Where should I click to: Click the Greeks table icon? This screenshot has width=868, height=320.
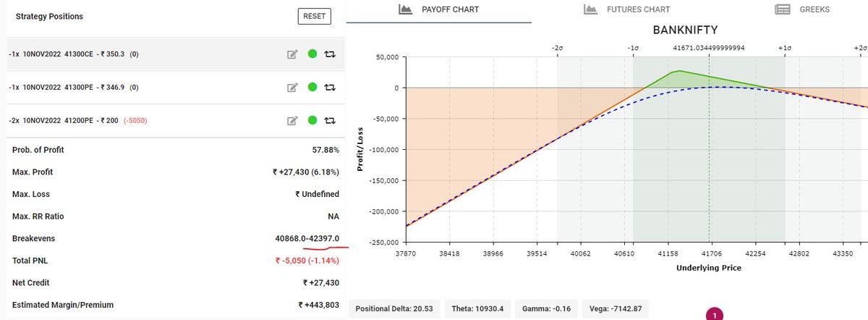(781, 9)
